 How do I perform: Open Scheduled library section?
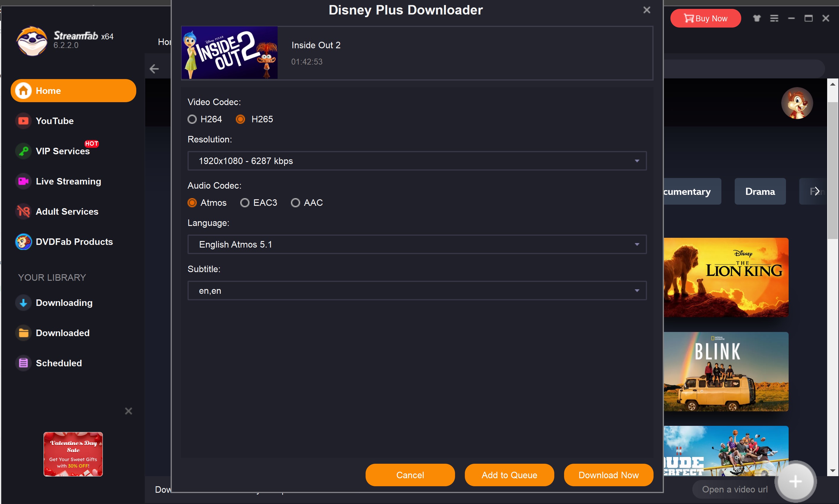[73, 363]
